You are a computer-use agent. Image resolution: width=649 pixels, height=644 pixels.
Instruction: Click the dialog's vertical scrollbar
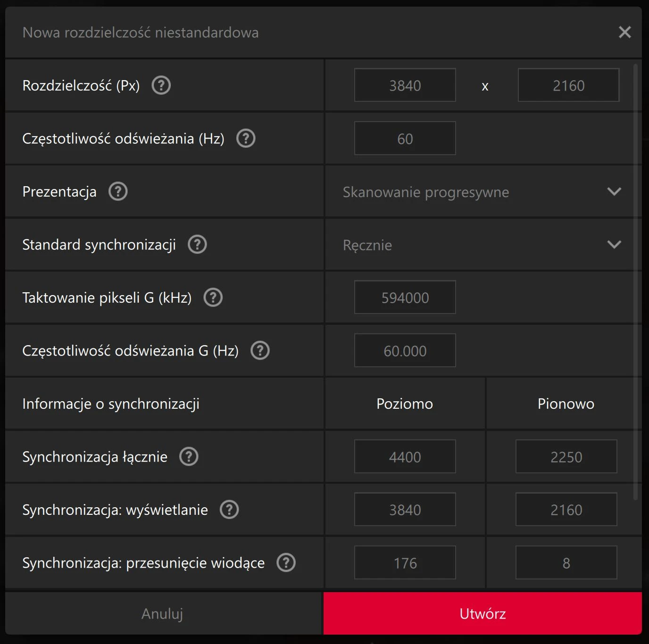pyautogui.click(x=635, y=281)
